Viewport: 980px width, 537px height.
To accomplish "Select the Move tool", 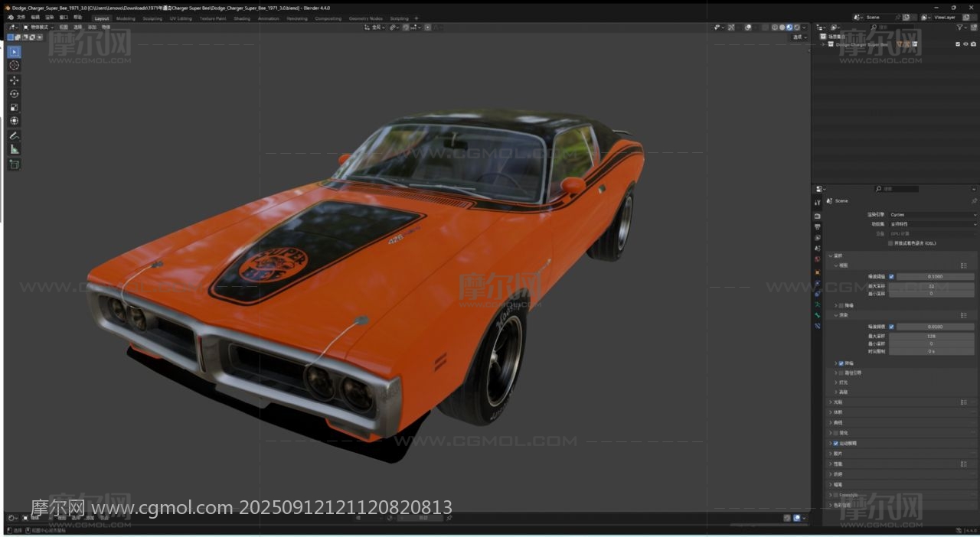I will coord(14,80).
